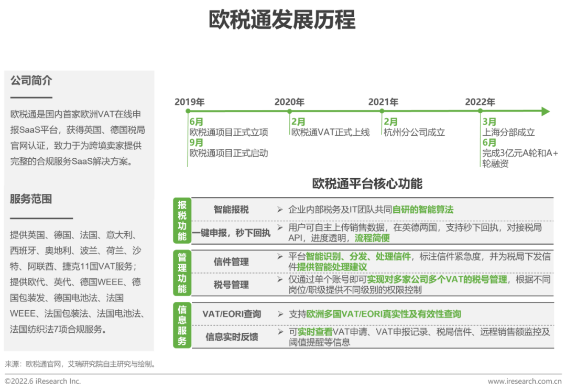Screen dimensions: 566x392
Task: Click the ©2022.6 iResearch Inc. footer
Action: pos(42,381)
